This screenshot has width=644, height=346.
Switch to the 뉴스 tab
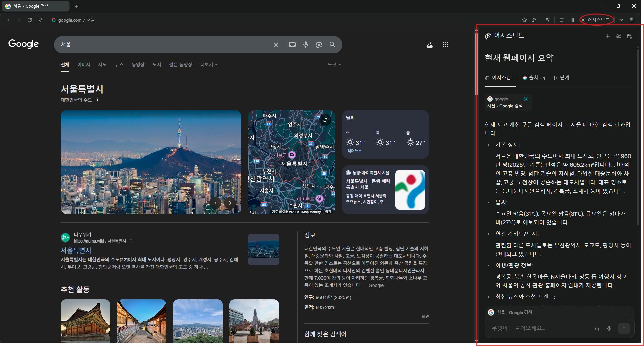(x=119, y=65)
